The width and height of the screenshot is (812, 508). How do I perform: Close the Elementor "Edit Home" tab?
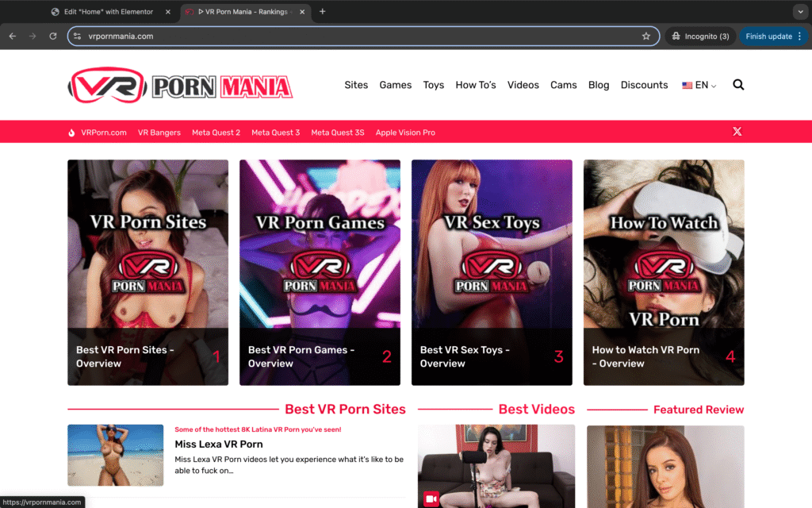(x=168, y=11)
